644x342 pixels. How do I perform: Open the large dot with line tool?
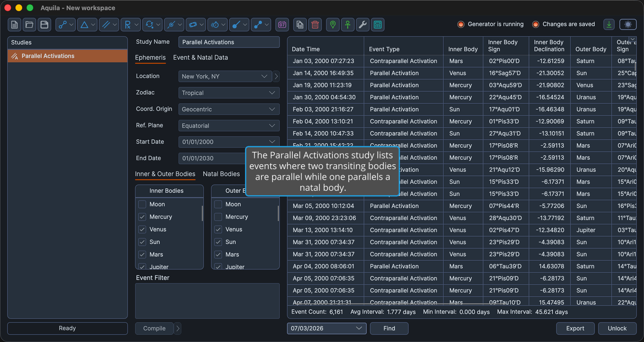239,24
